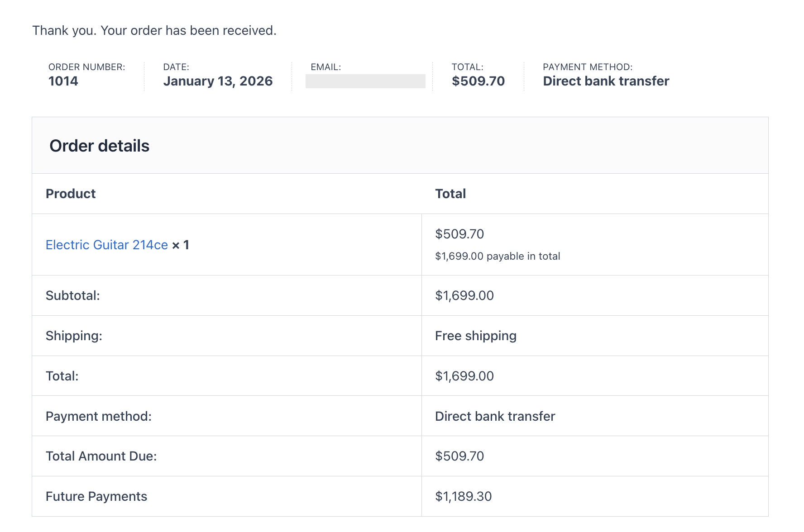The width and height of the screenshot is (804, 532).
Task: Click the Total column header in the table
Action: coord(450,194)
